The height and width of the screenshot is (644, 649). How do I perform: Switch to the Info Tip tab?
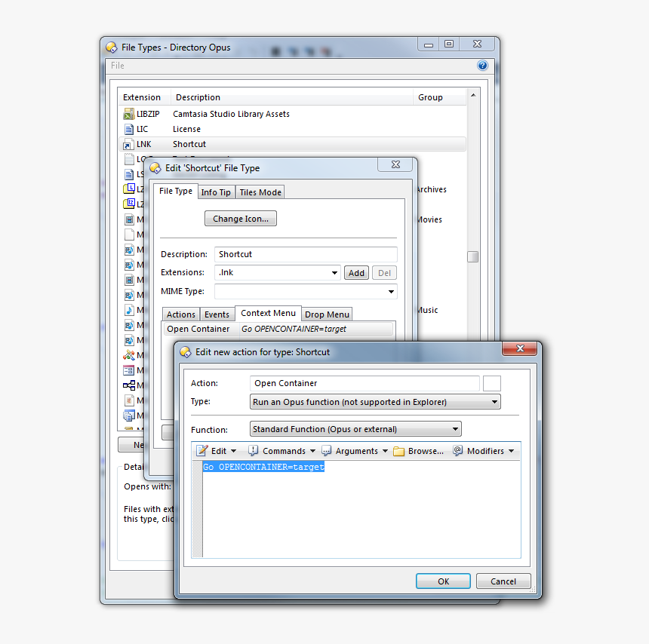click(x=216, y=192)
